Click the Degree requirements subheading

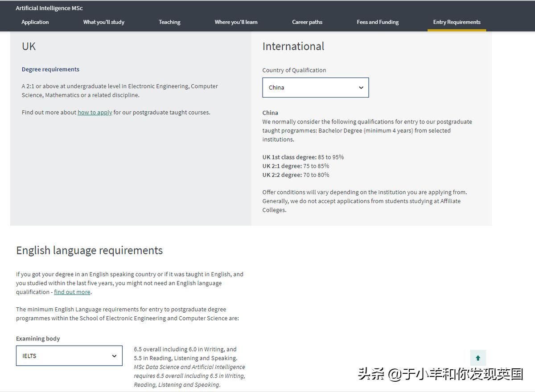(x=50, y=69)
